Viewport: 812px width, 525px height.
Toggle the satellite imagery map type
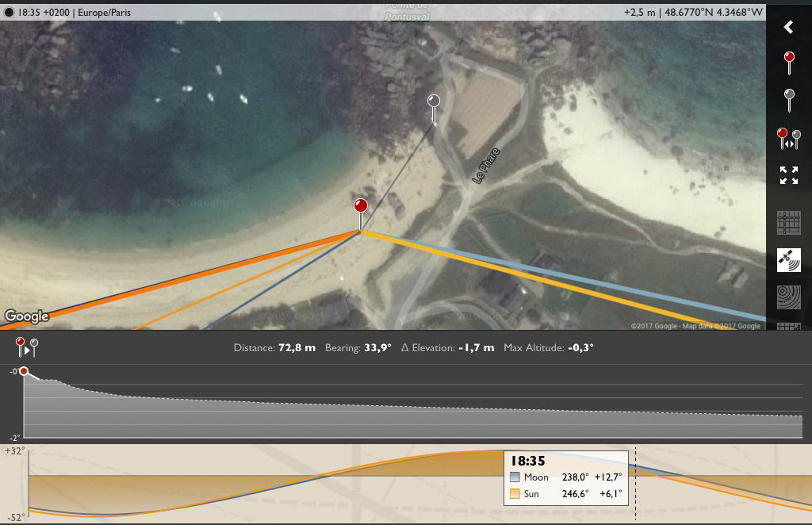789,260
